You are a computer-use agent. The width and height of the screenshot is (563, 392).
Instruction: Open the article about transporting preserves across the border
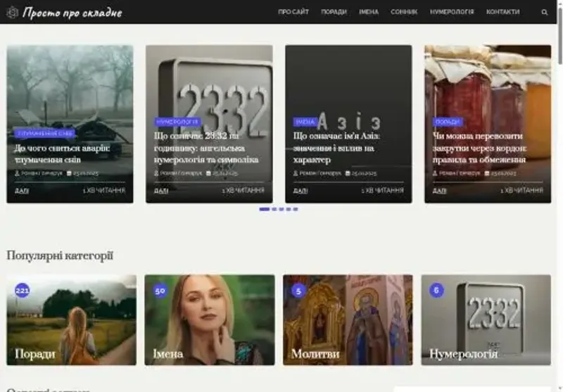coord(479,148)
